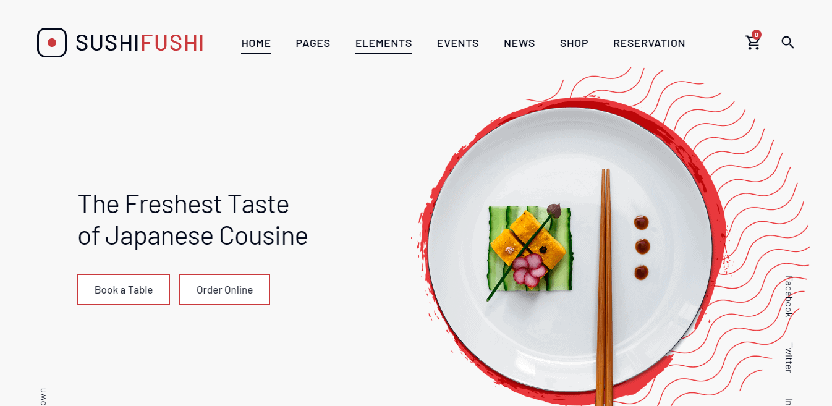This screenshot has width=832, height=406.
Task: Click the red cart item count badge
Action: (757, 34)
